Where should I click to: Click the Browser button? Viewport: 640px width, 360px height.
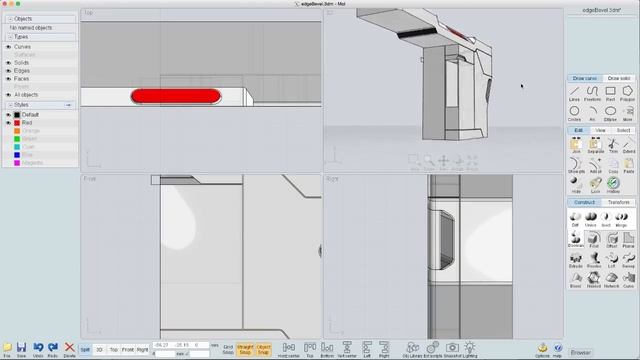580,353
